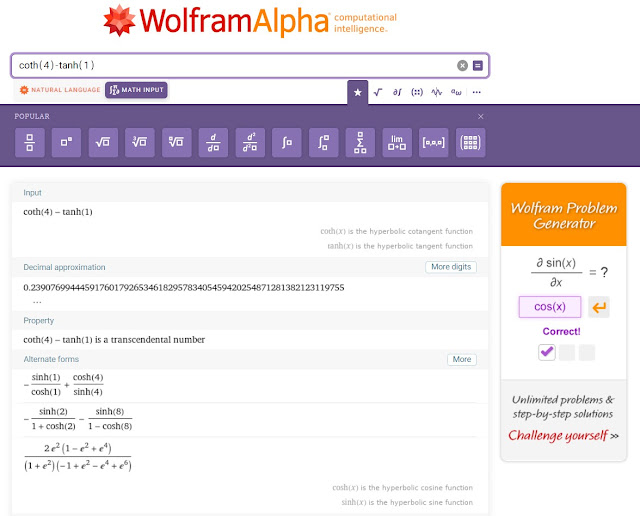
Task: Switch to Natural Language input
Action: click(x=60, y=90)
